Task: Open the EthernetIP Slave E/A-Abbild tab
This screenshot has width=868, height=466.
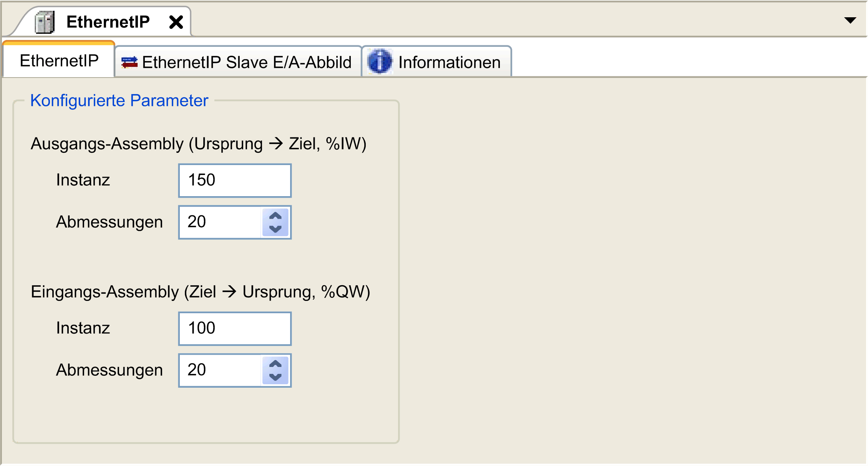Action: point(246,62)
